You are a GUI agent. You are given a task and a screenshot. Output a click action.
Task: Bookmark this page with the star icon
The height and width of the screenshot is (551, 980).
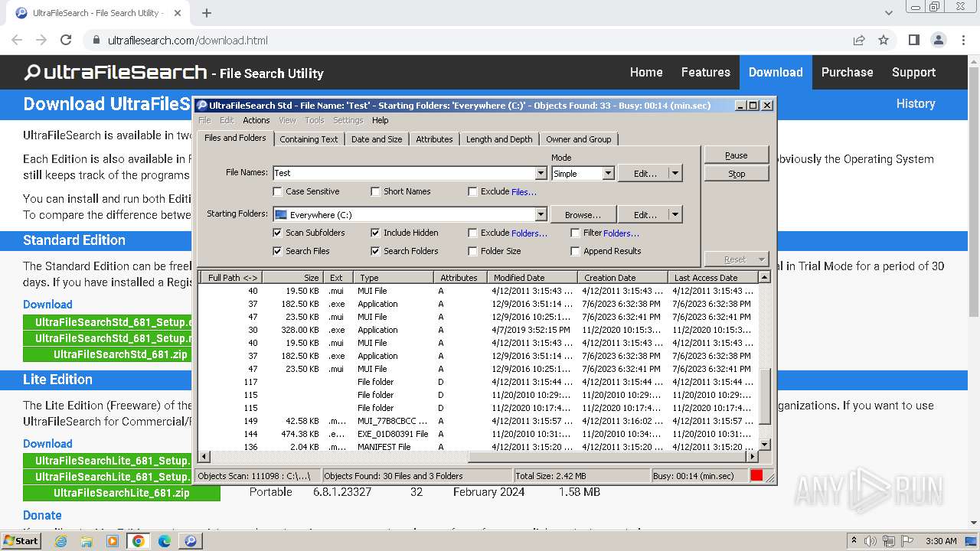884,40
